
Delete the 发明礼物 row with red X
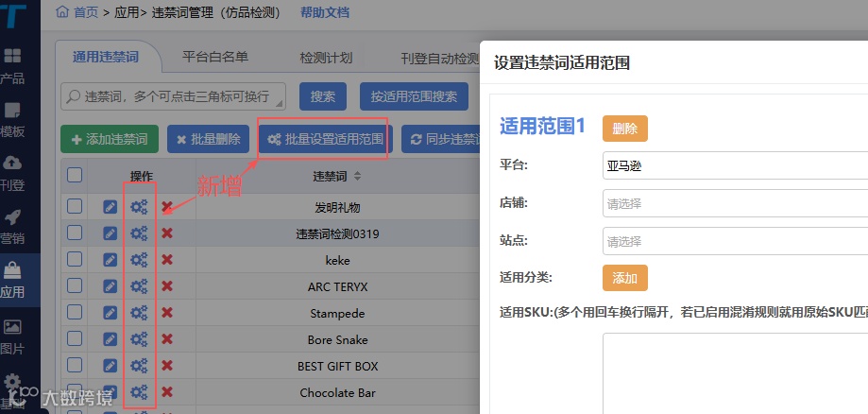(x=167, y=207)
